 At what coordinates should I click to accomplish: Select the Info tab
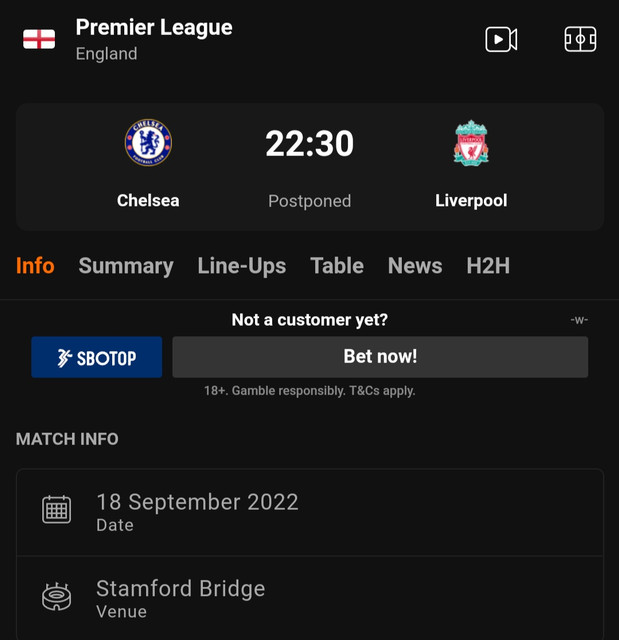[35, 266]
